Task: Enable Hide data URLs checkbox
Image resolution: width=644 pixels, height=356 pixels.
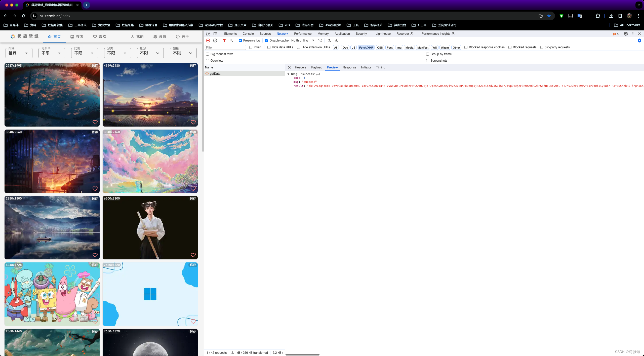Action: 269,47
